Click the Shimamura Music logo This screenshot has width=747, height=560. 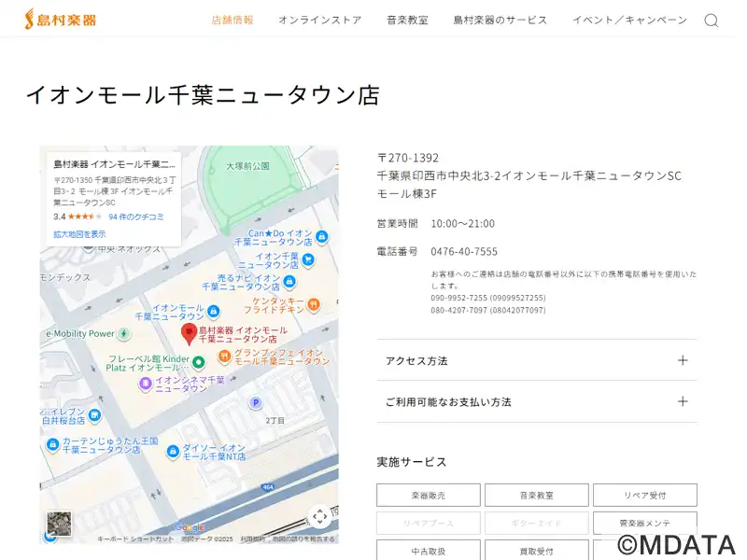point(61,20)
